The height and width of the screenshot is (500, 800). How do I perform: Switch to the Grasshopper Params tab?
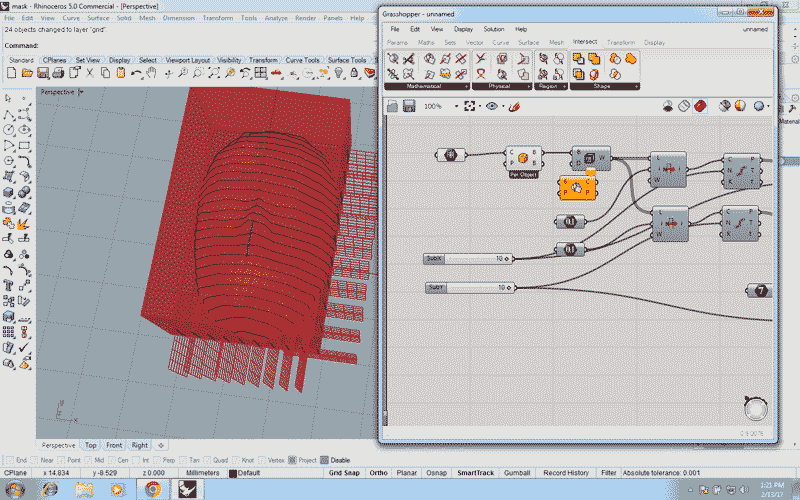[x=397, y=43]
